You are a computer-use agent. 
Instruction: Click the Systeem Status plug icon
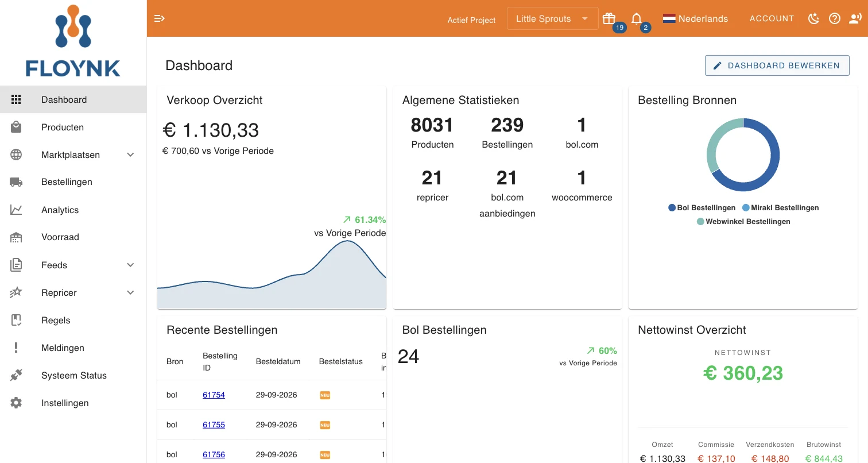pyautogui.click(x=16, y=375)
